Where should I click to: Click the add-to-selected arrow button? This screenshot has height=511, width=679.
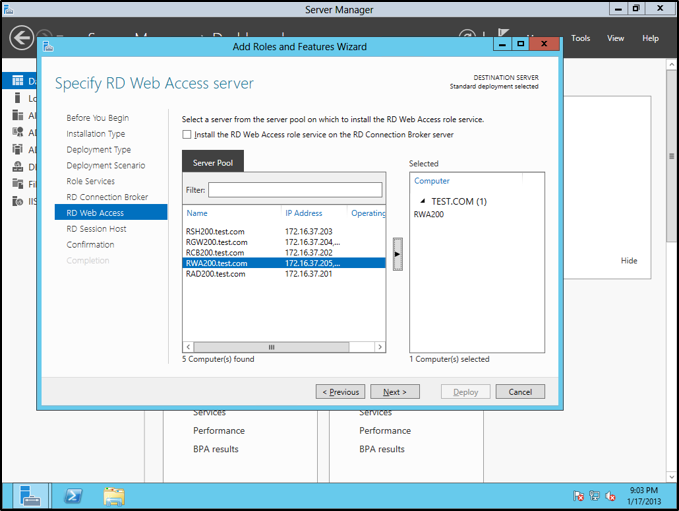397,254
